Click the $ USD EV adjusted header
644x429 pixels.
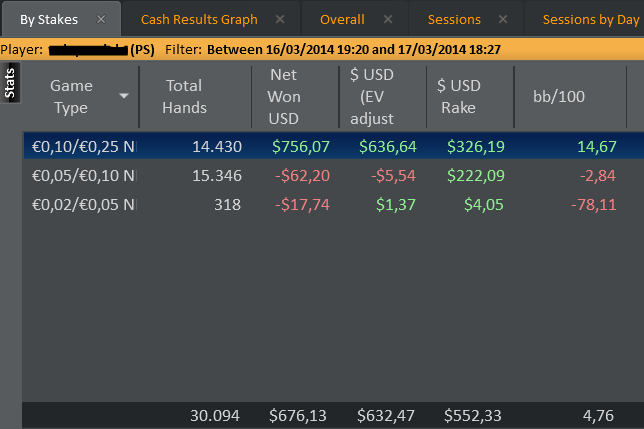[378, 96]
